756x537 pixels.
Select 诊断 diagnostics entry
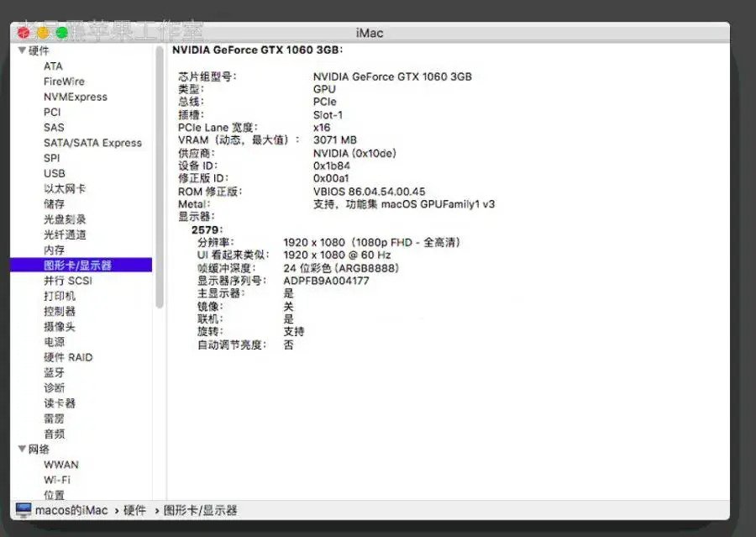tap(54, 388)
